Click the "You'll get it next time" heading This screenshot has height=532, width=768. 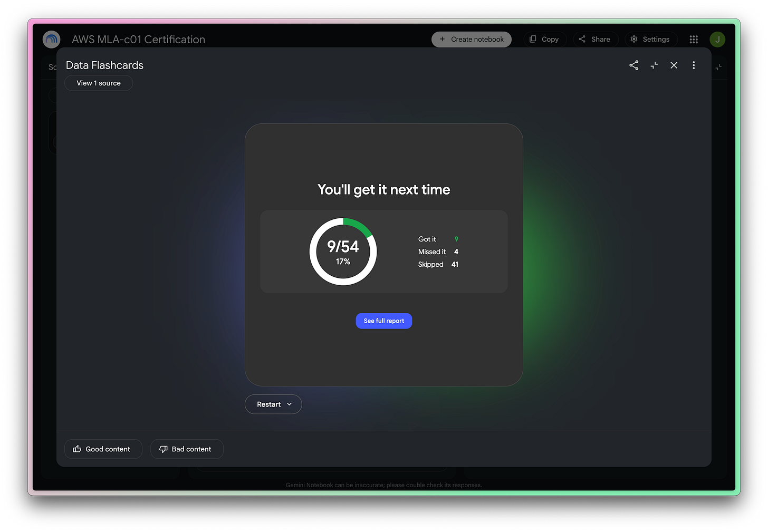(384, 190)
